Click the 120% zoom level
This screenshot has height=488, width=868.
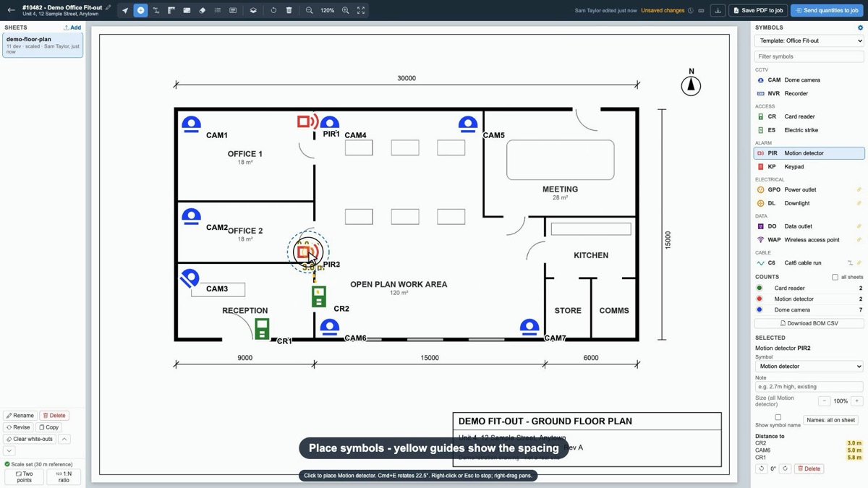327,11
